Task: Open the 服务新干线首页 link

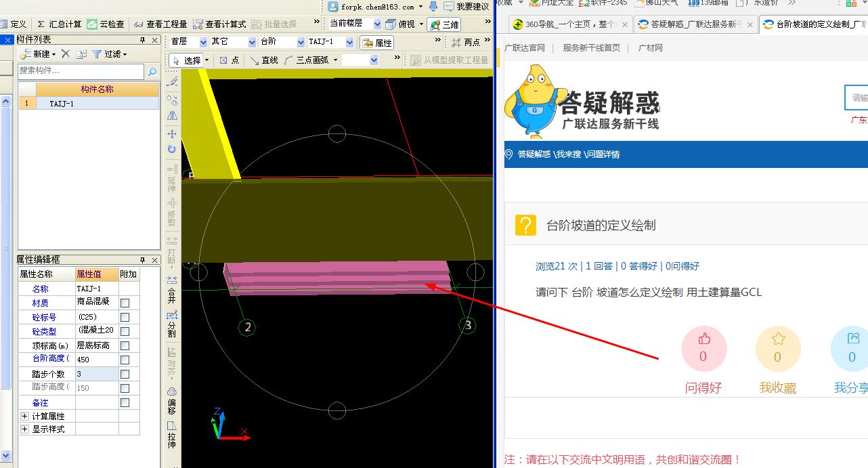Action: coord(591,48)
